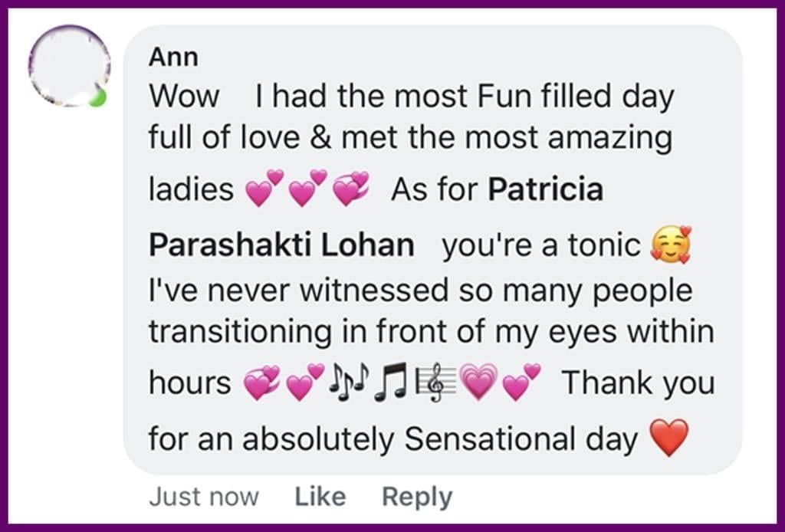Click the red heart emoji after "day"
Screen dimensions: 785x532
pos(668,439)
